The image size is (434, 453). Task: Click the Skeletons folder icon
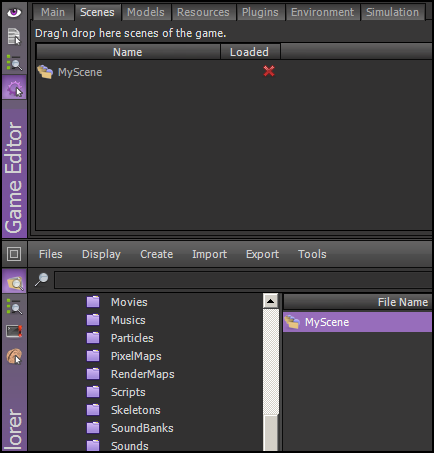[93, 410]
